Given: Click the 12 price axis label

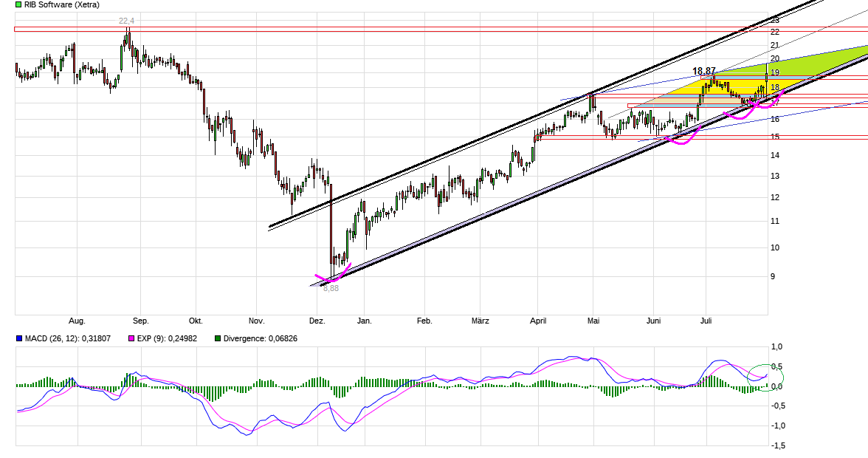Looking at the screenshot, I should pos(775,197).
